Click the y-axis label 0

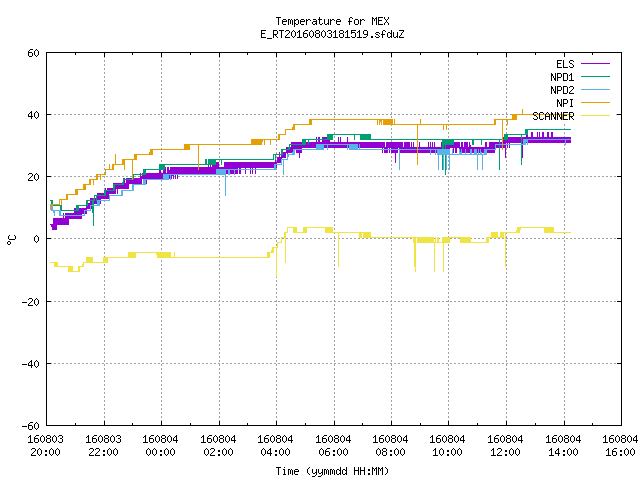click(x=37, y=239)
